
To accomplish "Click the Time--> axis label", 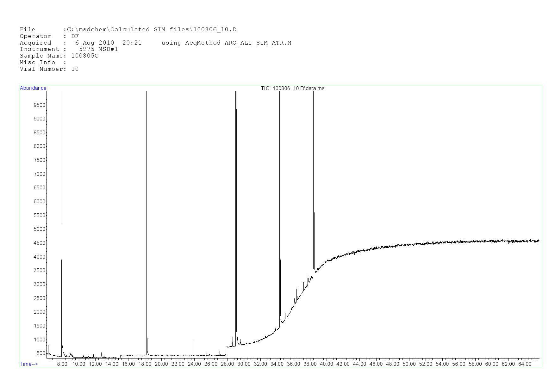I will [29, 364].
